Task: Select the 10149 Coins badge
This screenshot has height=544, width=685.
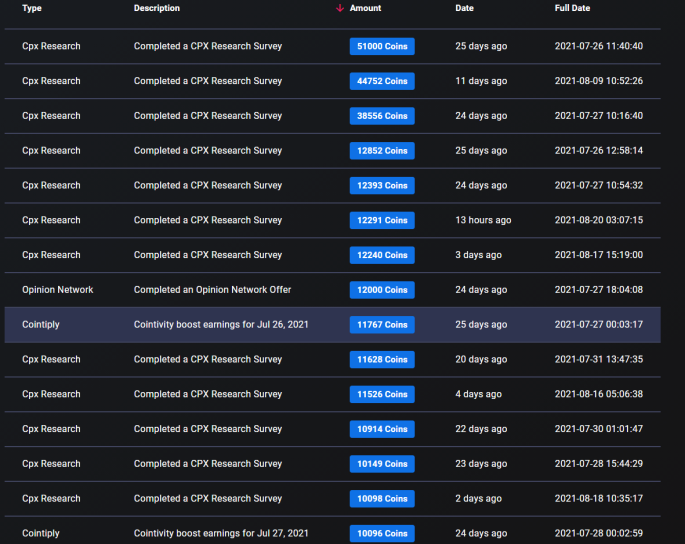Action: pyautogui.click(x=382, y=464)
